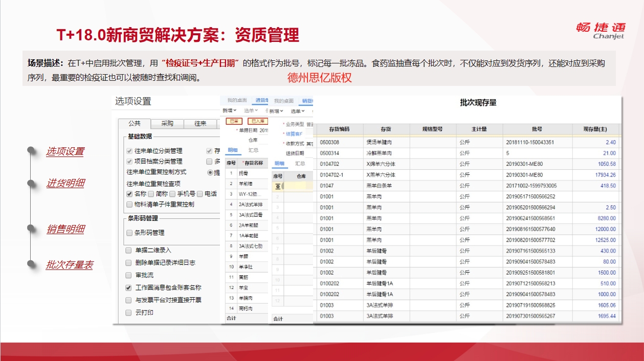Screen dimensions: 644x361
Task: Open 我的桌面 tab in sales window
Action: tap(284, 101)
